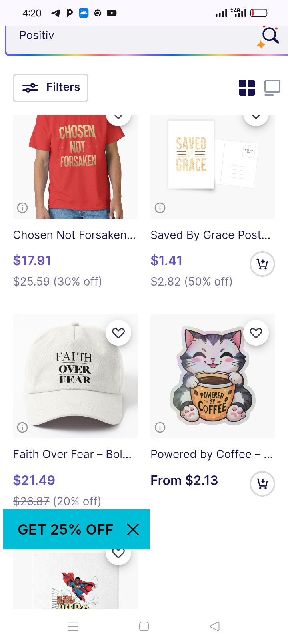Screen dimensions: 288x644
Task: Show info for Faith Over Fear hat
Action: [22, 427]
